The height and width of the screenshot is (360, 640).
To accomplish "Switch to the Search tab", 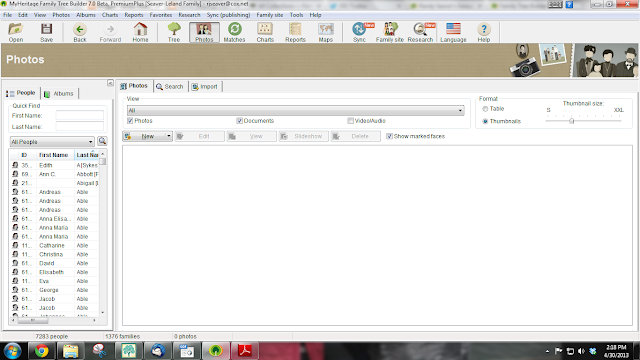I will (x=170, y=87).
